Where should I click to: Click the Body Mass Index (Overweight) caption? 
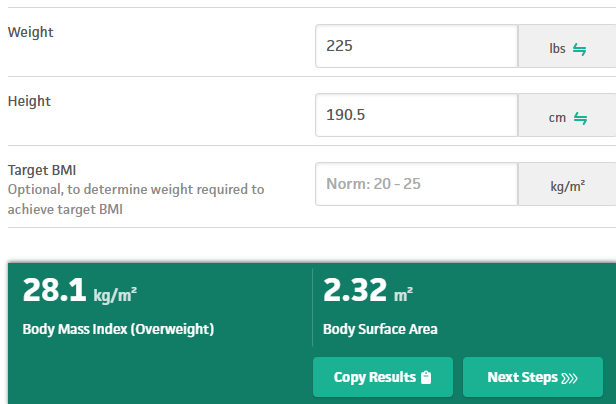pos(118,328)
